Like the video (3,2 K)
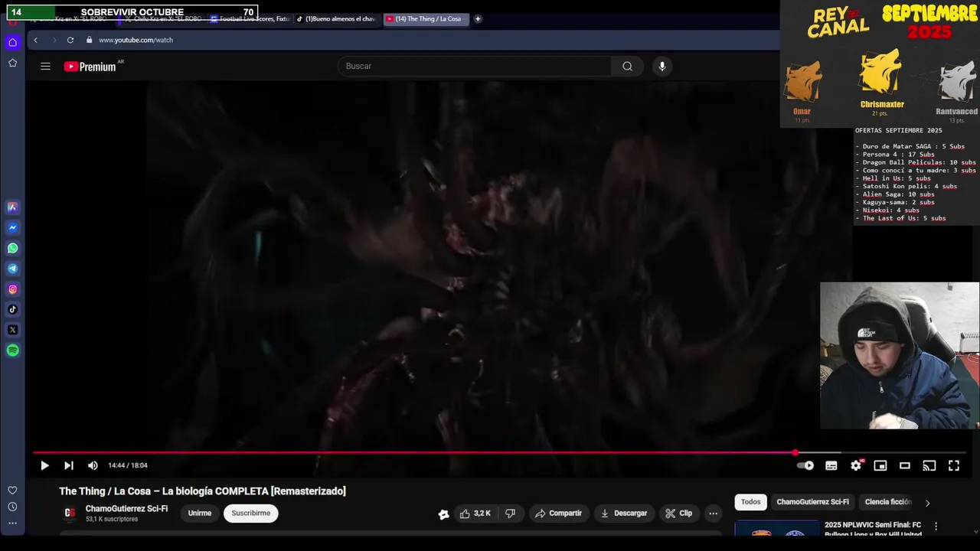Screen dimensions: 980x551 pyautogui.click(x=475, y=514)
